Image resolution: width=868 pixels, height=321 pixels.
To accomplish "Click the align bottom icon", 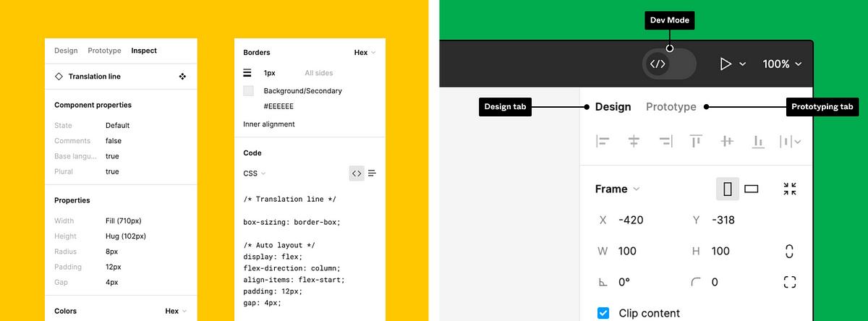I will pyautogui.click(x=758, y=142).
